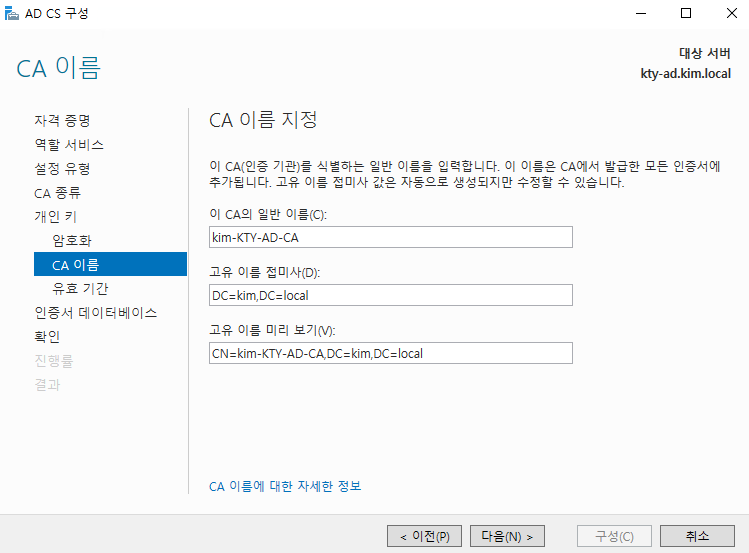Click the 고유 이름 미리 보기 field

point(391,353)
